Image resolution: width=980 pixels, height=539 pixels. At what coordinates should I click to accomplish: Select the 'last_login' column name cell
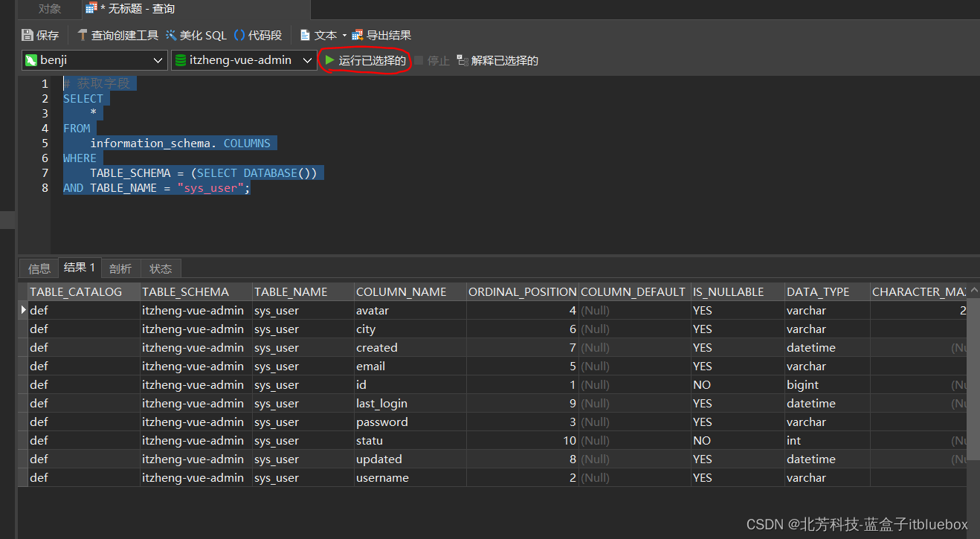[410, 403]
